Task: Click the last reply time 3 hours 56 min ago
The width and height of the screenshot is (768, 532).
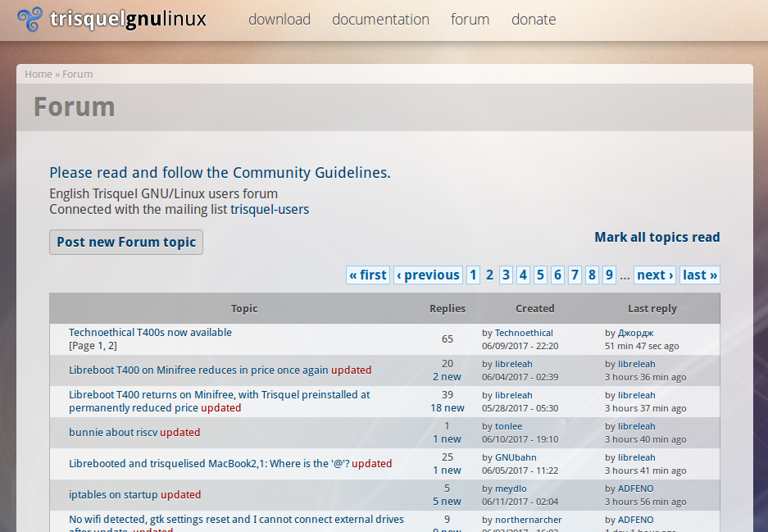Action: (x=646, y=502)
